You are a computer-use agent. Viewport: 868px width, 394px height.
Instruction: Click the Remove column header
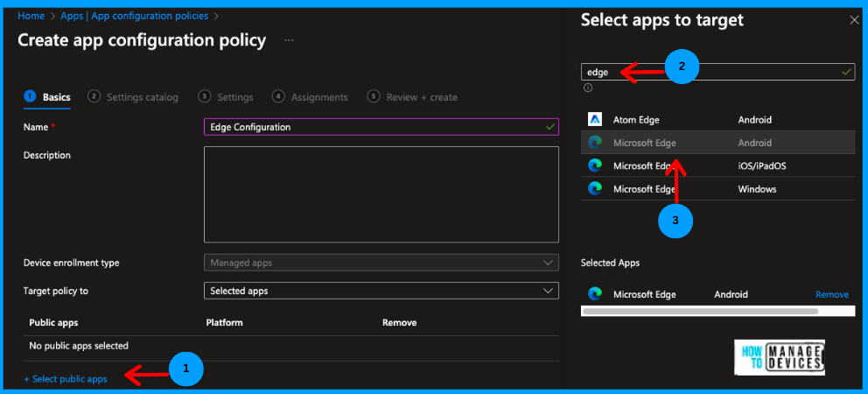pyautogui.click(x=399, y=322)
